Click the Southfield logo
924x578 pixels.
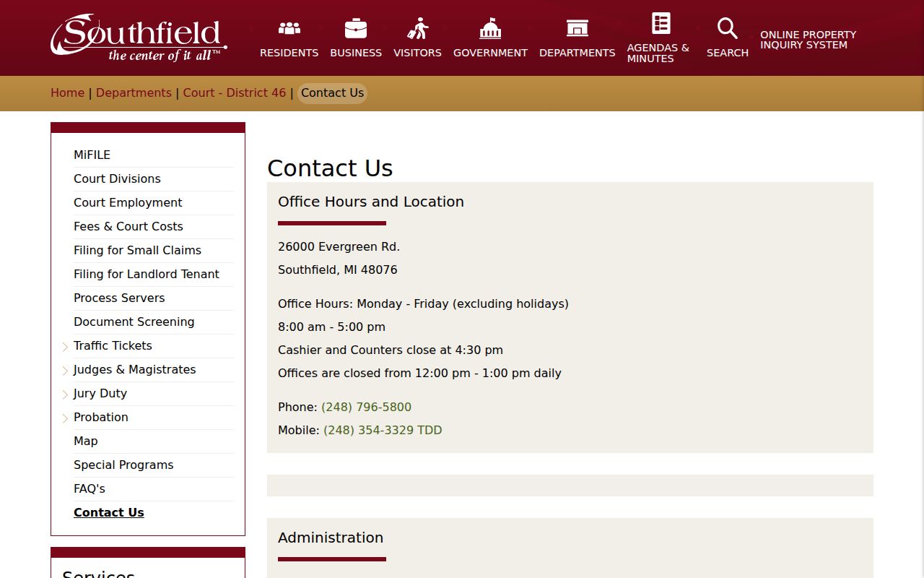139,38
